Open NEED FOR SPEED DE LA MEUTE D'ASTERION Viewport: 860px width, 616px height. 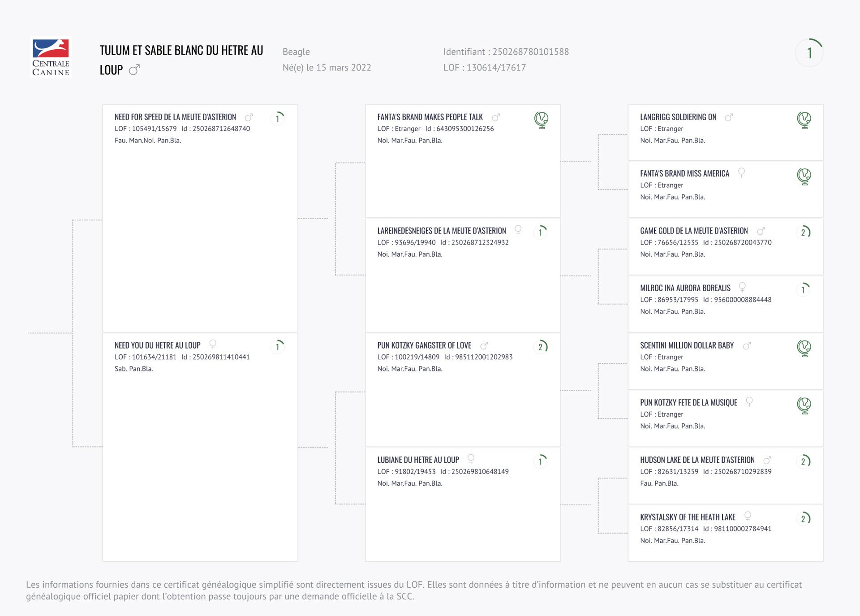click(175, 117)
